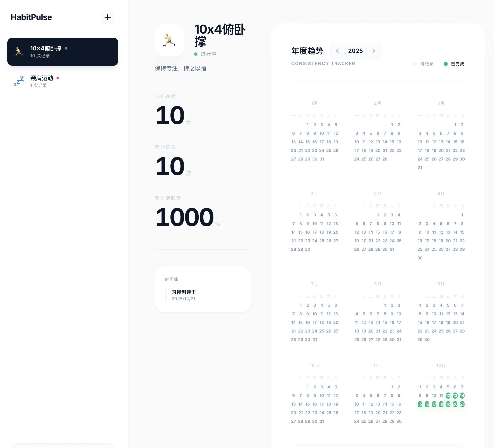
Task: Toggle completion on December 12
Action: [x=448, y=396]
